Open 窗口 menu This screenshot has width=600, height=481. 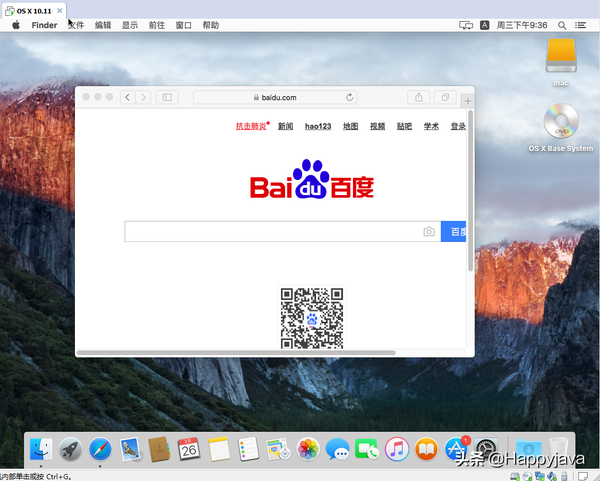pos(184,25)
